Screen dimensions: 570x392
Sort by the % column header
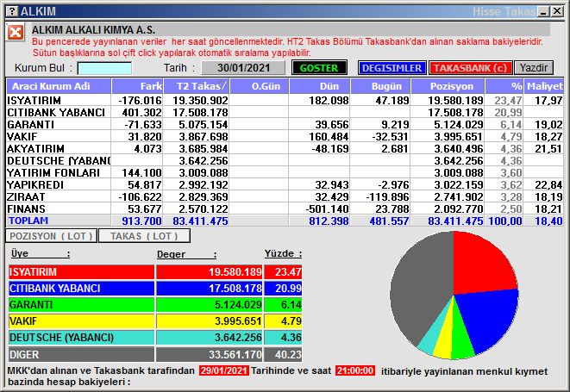(504, 86)
